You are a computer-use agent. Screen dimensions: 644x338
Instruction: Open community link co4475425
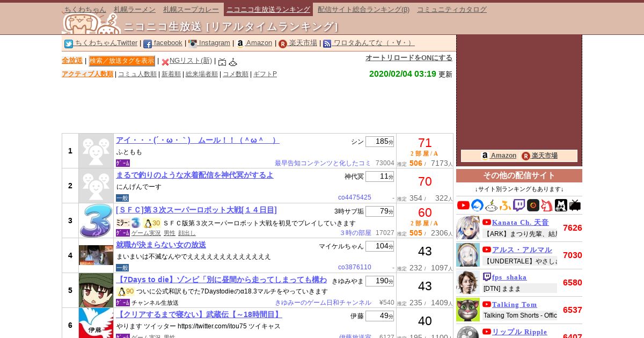pyautogui.click(x=355, y=197)
